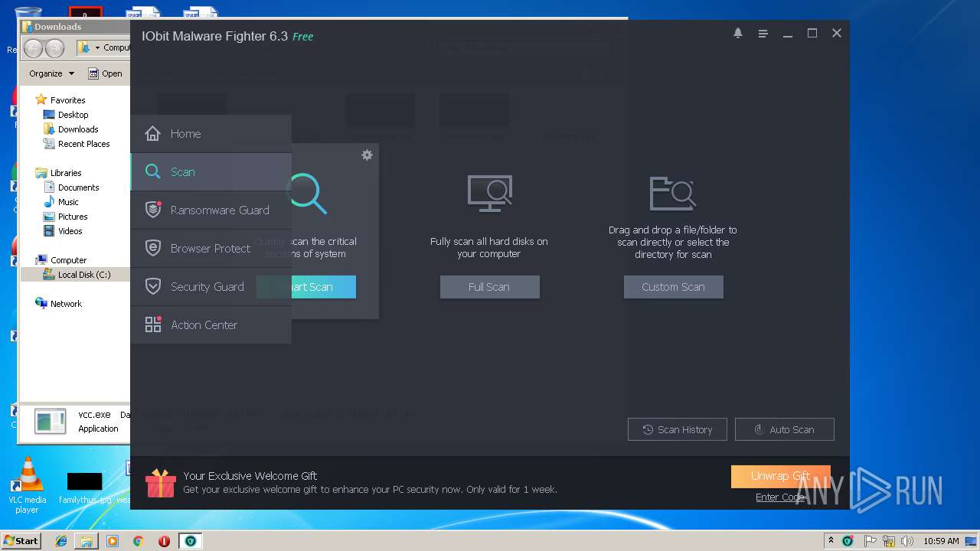Click Back arrow in Downloads window

tap(34, 48)
